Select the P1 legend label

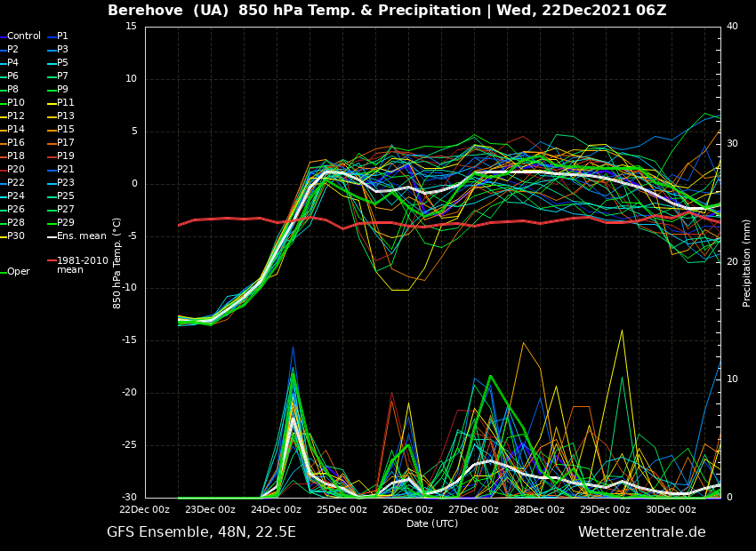coord(62,36)
